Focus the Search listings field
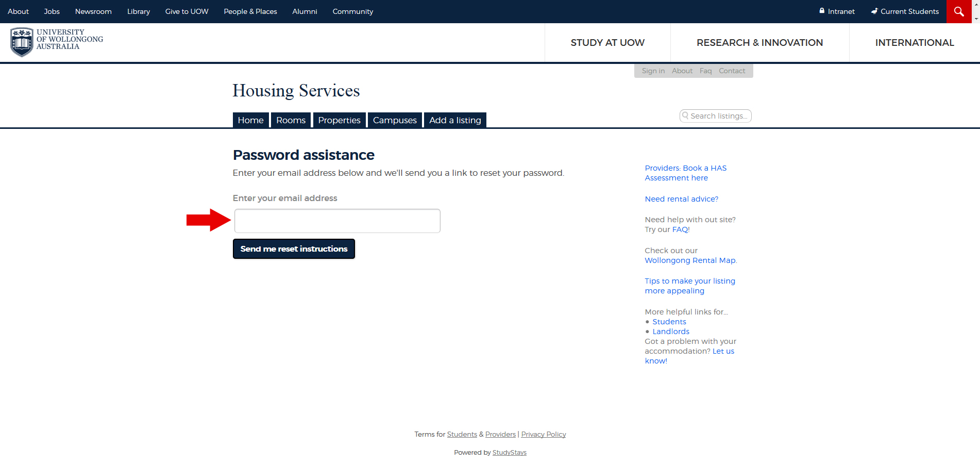 tap(716, 116)
